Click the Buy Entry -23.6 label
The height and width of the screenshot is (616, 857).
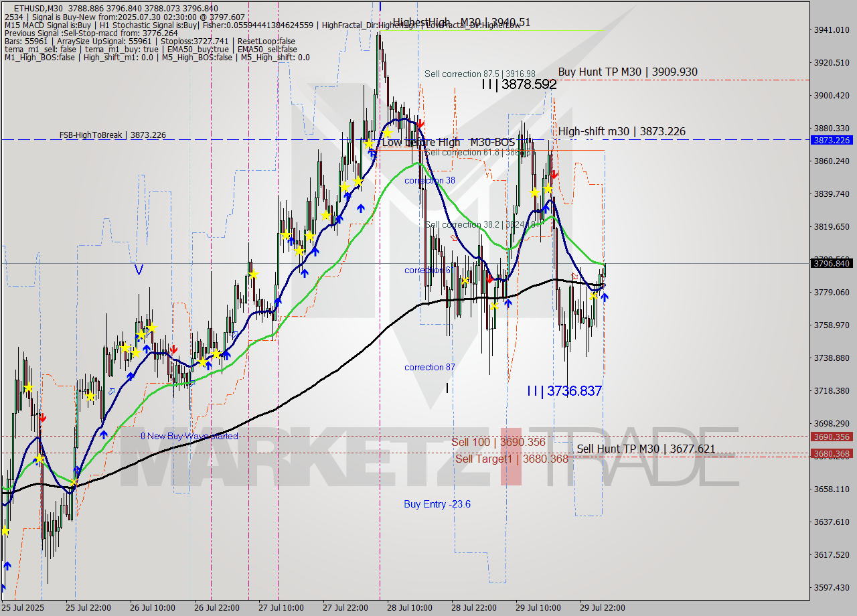click(437, 504)
